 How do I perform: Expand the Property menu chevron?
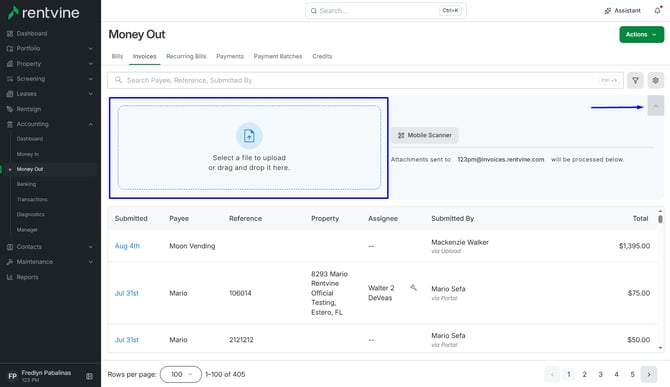(91, 64)
